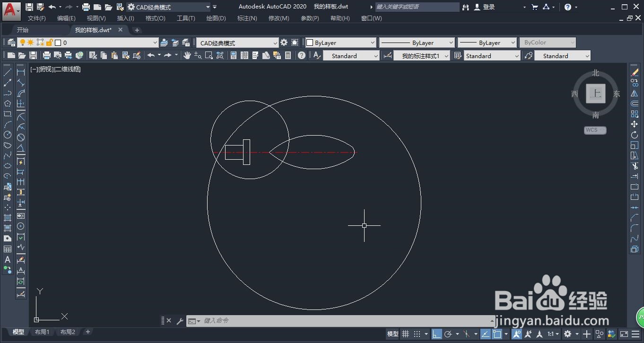The image size is (644, 343).
Task: Add a new drawing tab with plus
Action: pyautogui.click(x=137, y=30)
